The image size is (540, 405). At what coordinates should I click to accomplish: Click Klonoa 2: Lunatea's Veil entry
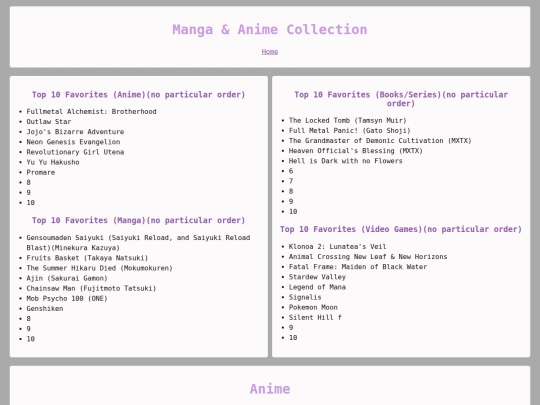(x=337, y=247)
